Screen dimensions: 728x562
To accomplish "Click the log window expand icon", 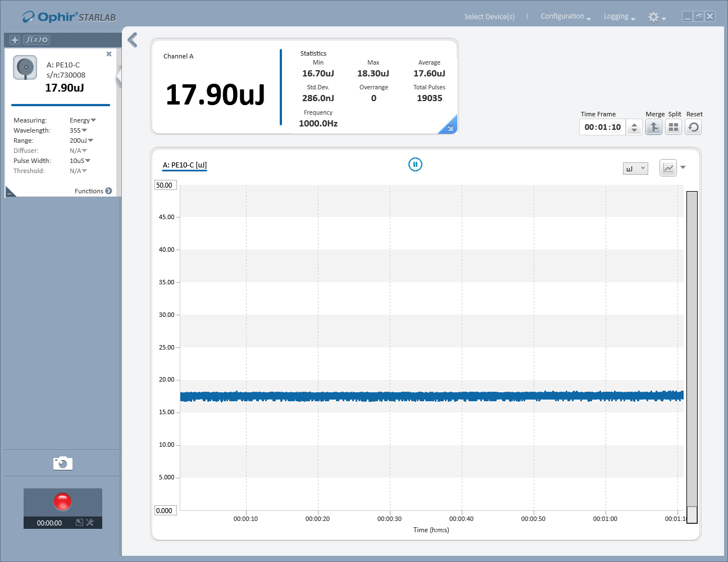I will click(79, 523).
